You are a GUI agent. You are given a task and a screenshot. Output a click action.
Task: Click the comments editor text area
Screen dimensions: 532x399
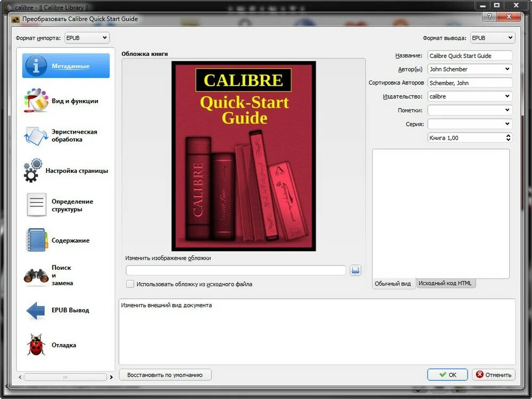pyautogui.click(x=440, y=214)
